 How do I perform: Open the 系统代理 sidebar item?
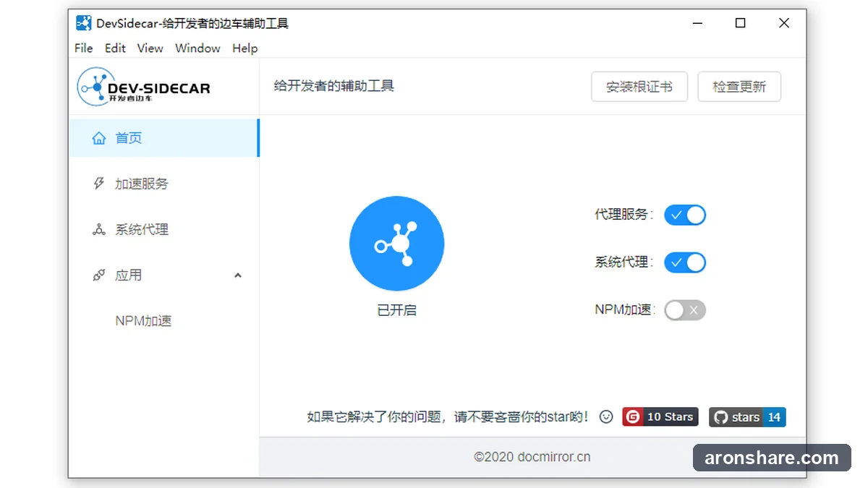pyautogui.click(x=163, y=230)
